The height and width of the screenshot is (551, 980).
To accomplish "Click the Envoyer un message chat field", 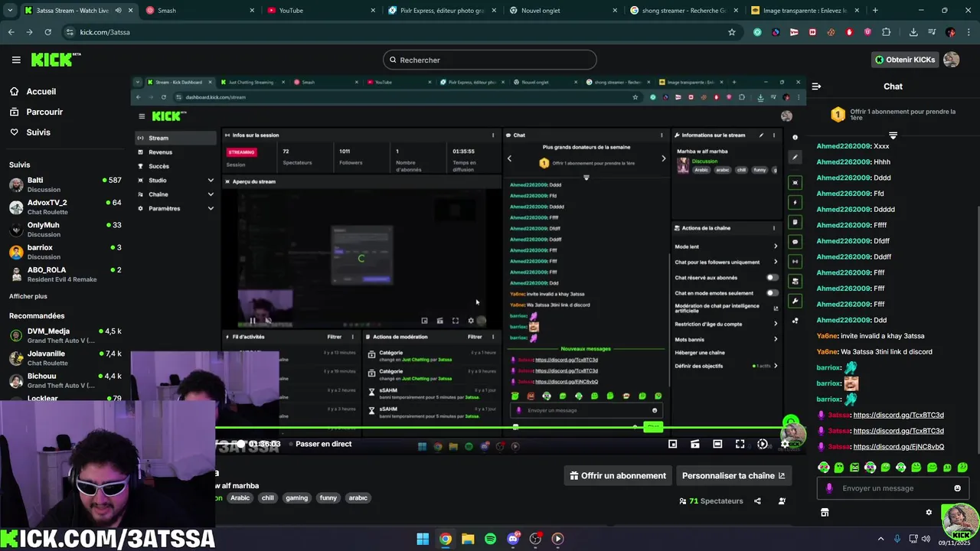I will (x=892, y=488).
